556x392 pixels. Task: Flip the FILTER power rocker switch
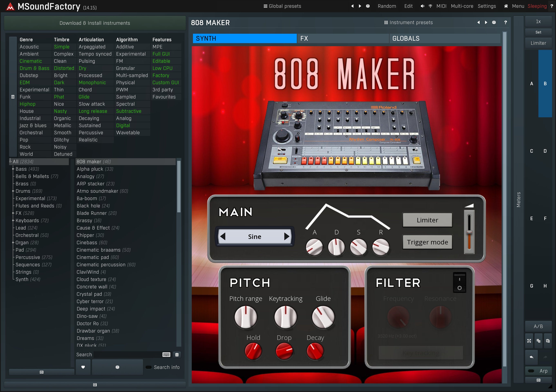459,283
